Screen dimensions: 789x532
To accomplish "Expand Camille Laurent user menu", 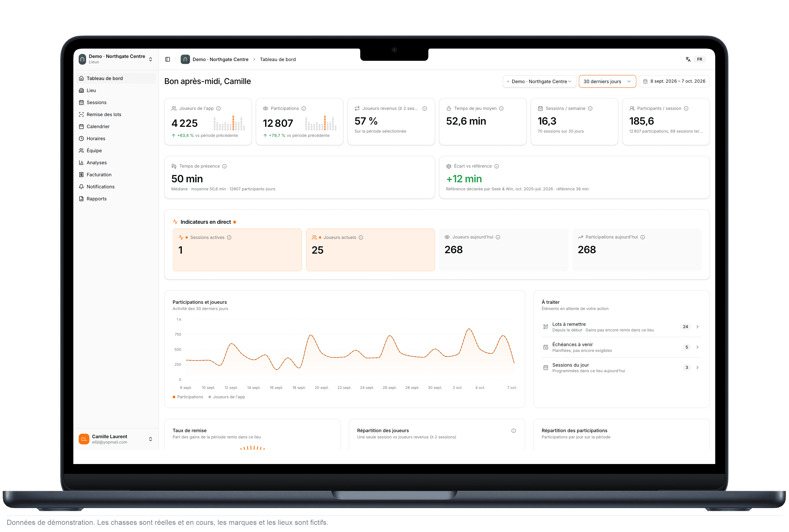I will pos(116,439).
